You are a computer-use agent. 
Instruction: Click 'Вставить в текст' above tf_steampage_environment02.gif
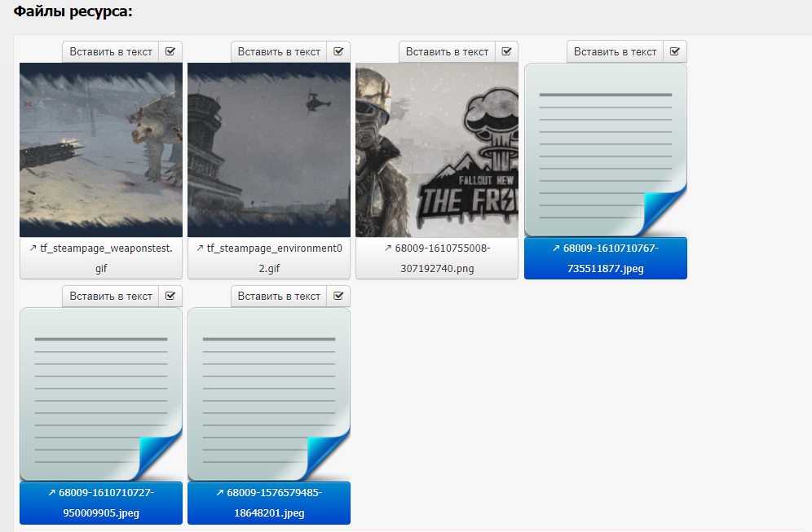(x=279, y=52)
